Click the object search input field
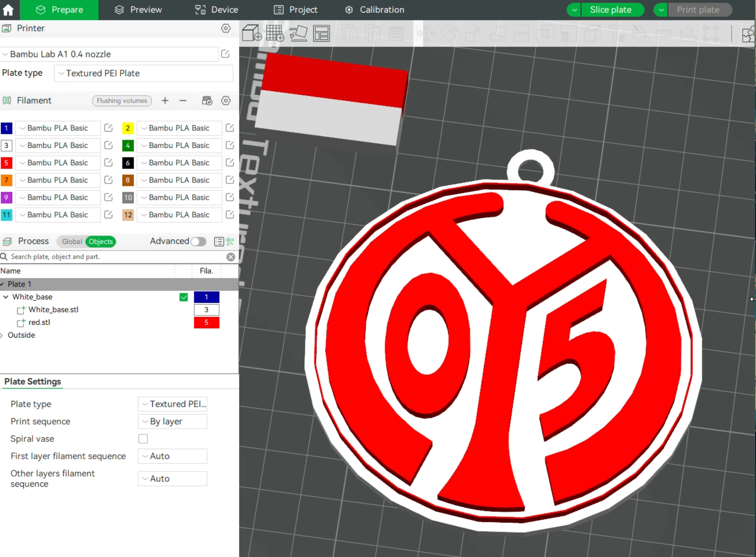 [115, 257]
